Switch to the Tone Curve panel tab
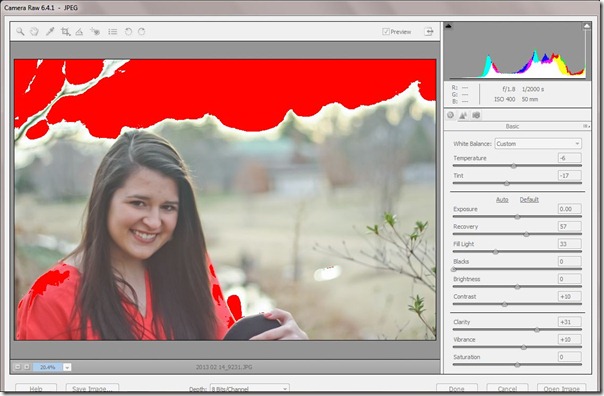Image resolution: width=604 pixels, height=396 pixels. pyautogui.click(x=463, y=115)
